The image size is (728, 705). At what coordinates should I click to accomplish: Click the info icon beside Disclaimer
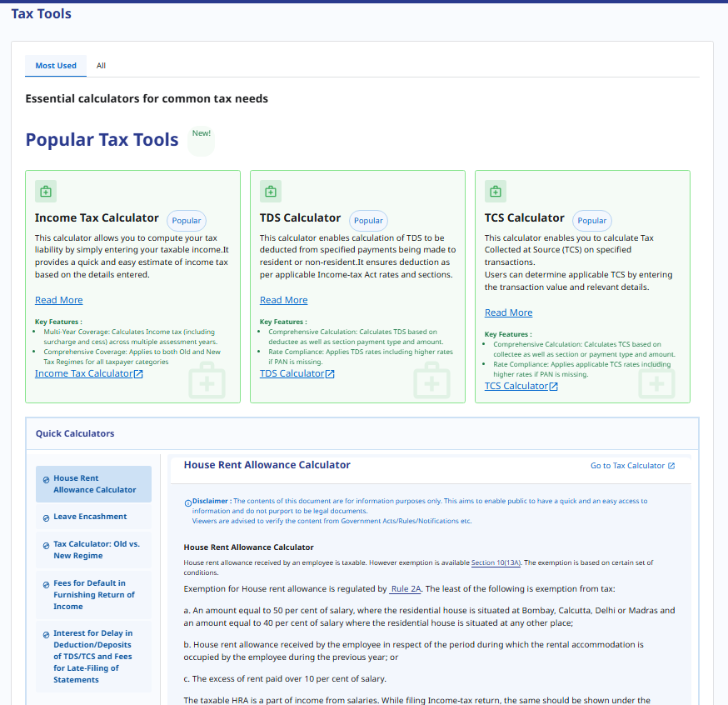[x=188, y=503]
